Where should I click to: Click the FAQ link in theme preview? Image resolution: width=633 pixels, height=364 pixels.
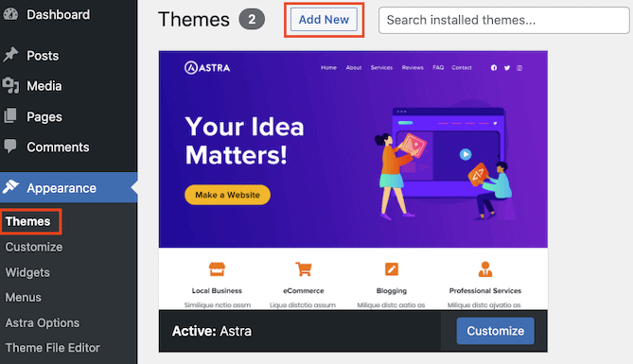(438, 68)
